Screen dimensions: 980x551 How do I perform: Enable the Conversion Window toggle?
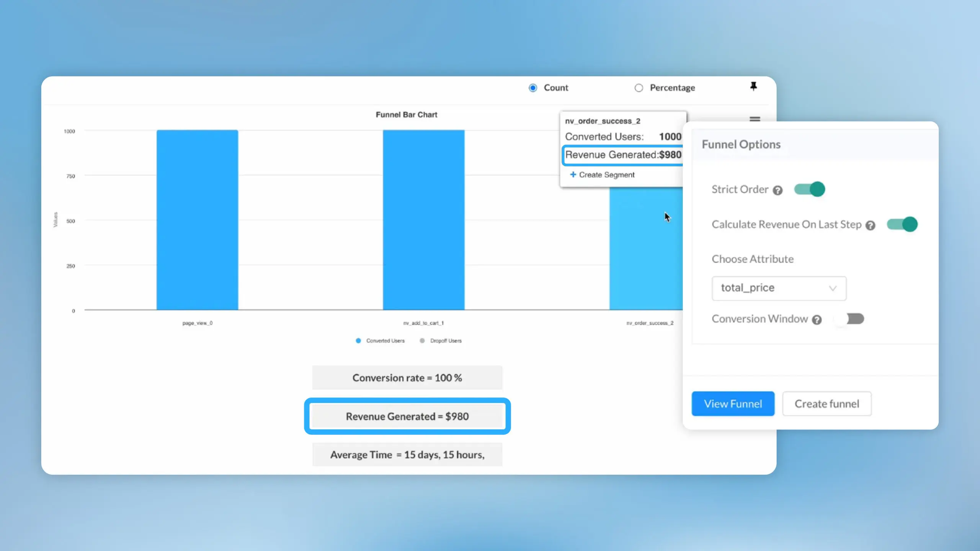pyautogui.click(x=849, y=319)
